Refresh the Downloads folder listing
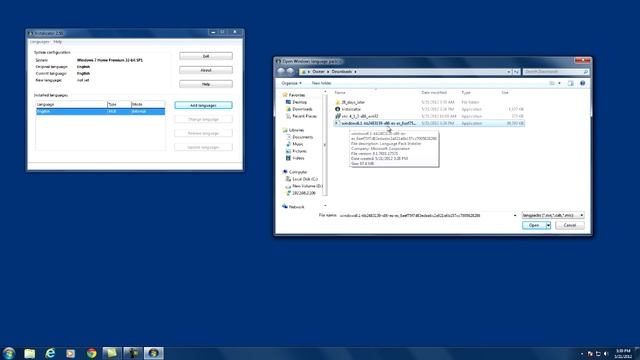The image size is (640, 360). tap(516, 72)
